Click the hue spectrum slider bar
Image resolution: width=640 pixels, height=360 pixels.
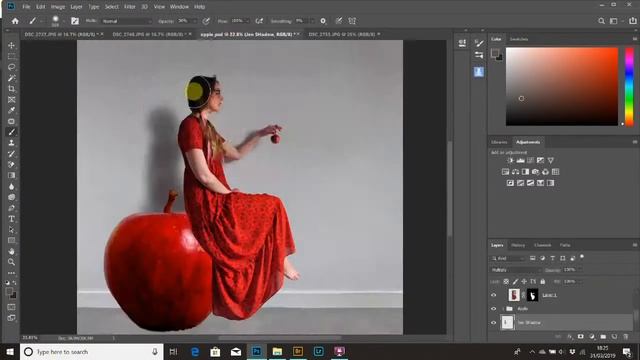click(x=629, y=86)
